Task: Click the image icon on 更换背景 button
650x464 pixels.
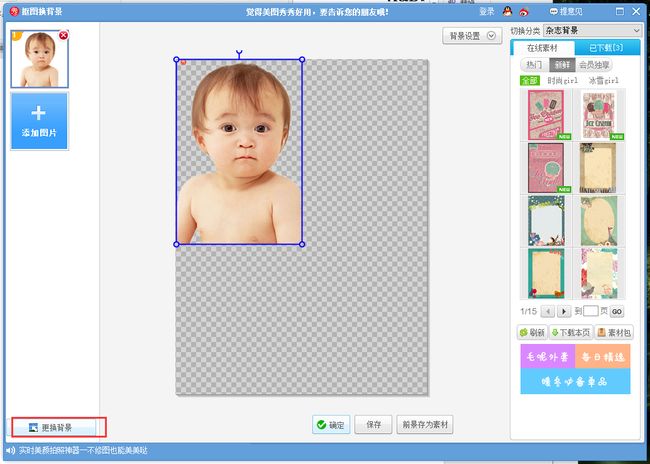Action: 33,428
